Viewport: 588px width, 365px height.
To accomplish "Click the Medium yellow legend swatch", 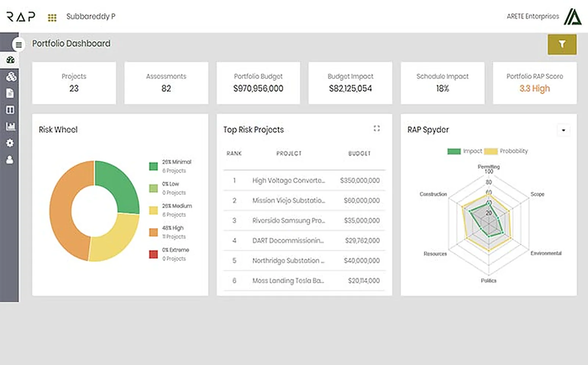I will tap(154, 210).
